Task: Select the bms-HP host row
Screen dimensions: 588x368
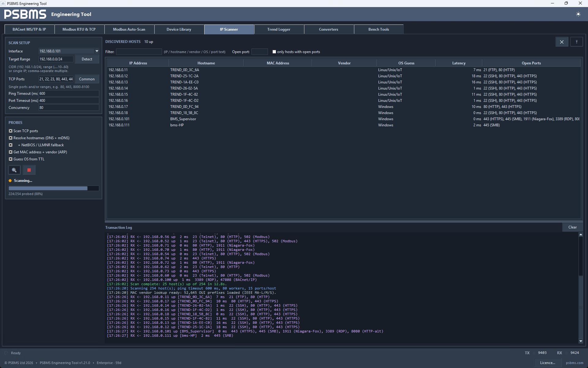Action: (344, 125)
